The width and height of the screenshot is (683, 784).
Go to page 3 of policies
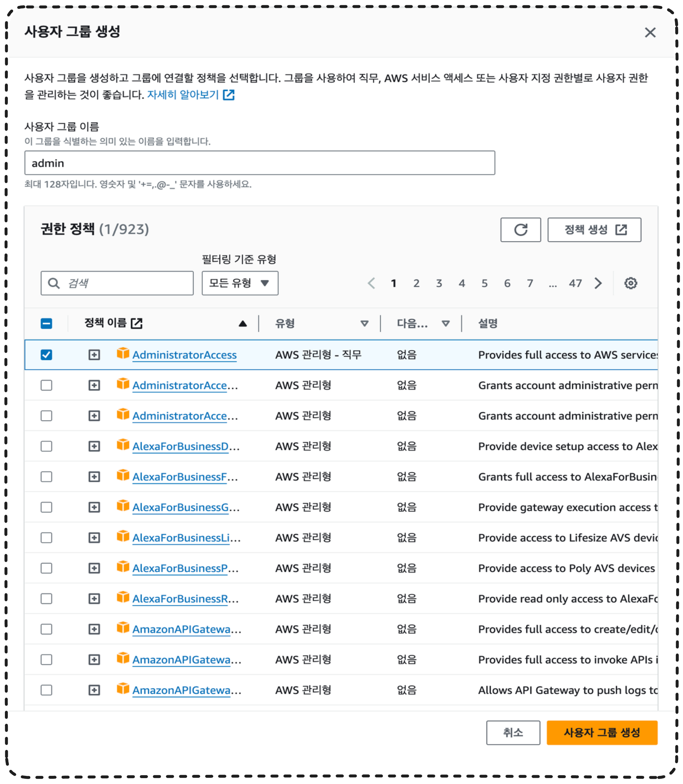click(439, 283)
